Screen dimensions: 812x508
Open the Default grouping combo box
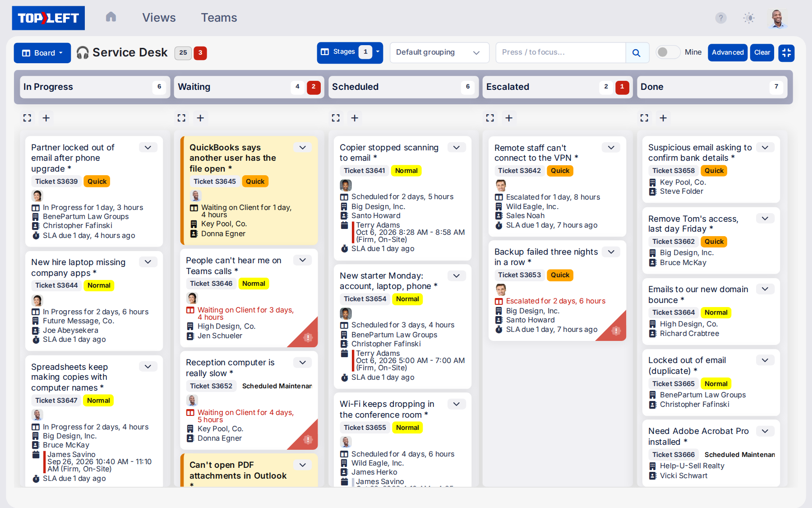pos(439,52)
